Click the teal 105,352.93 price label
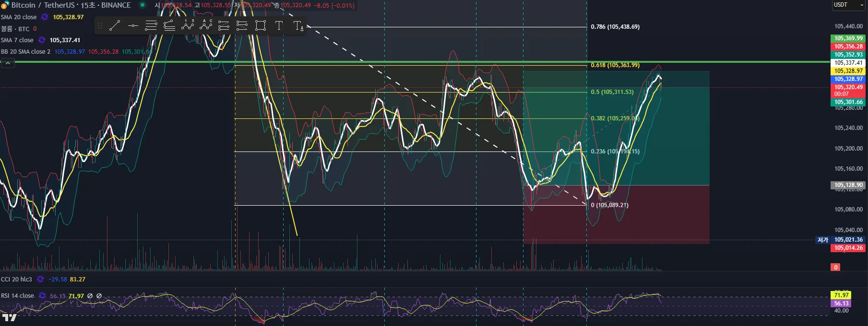Screen dimensions: 868x326 coord(848,55)
